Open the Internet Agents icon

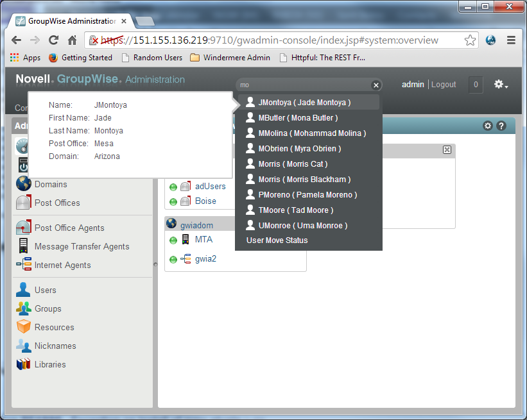point(24,264)
